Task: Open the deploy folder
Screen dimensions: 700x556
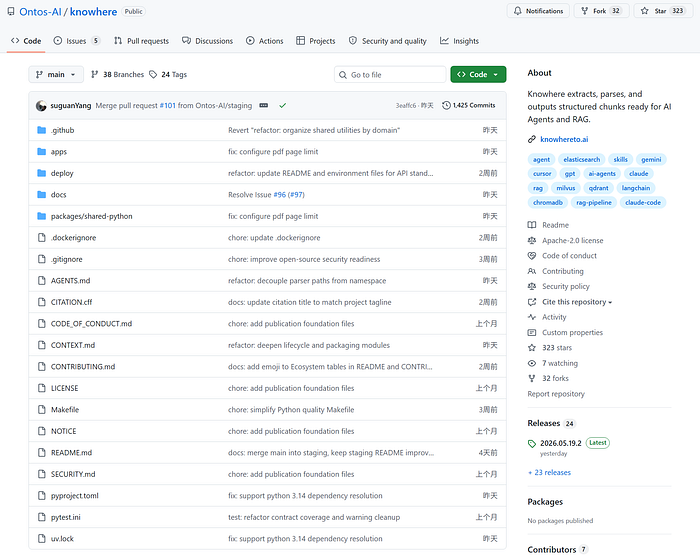Action: 62,173
